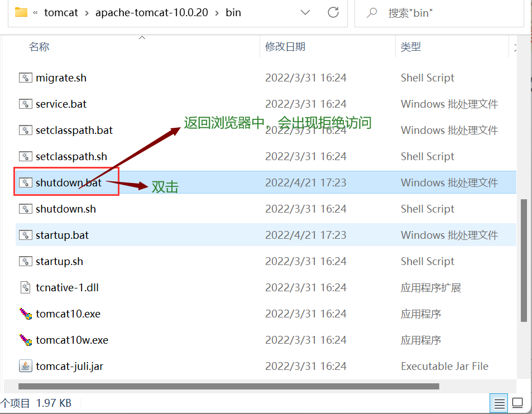Expand chevron after apache-tomcat-10.0.20 breadcrumb
This screenshot has height=414, width=532.
pyautogui.click(x=217, y=13)
